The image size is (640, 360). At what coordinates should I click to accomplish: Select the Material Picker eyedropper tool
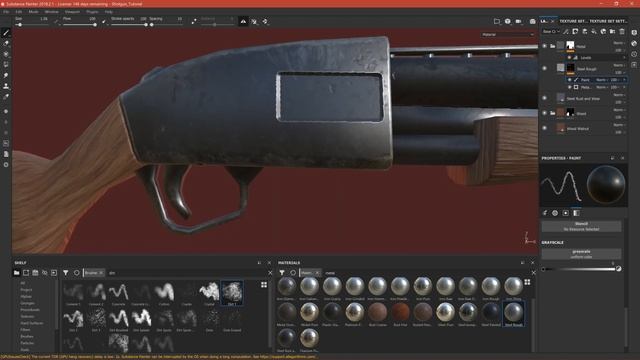coord(6,97)
